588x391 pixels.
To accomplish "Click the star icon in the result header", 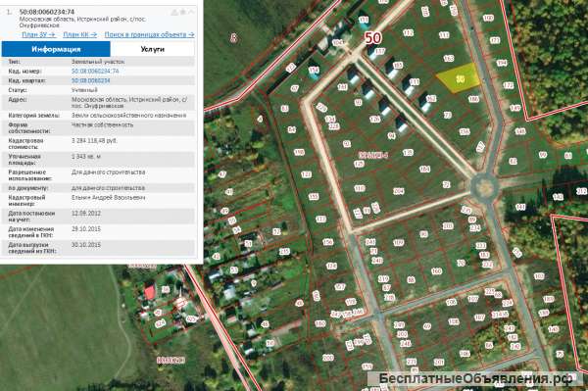I will [x=182, y=13].
